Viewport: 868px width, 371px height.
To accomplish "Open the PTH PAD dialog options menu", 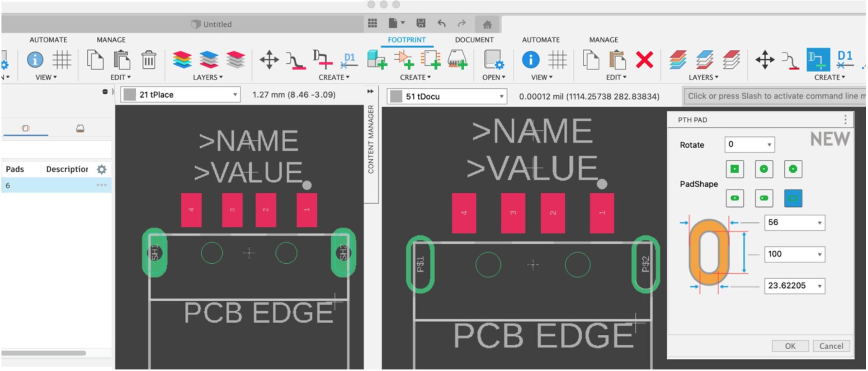I will [845, 119].
